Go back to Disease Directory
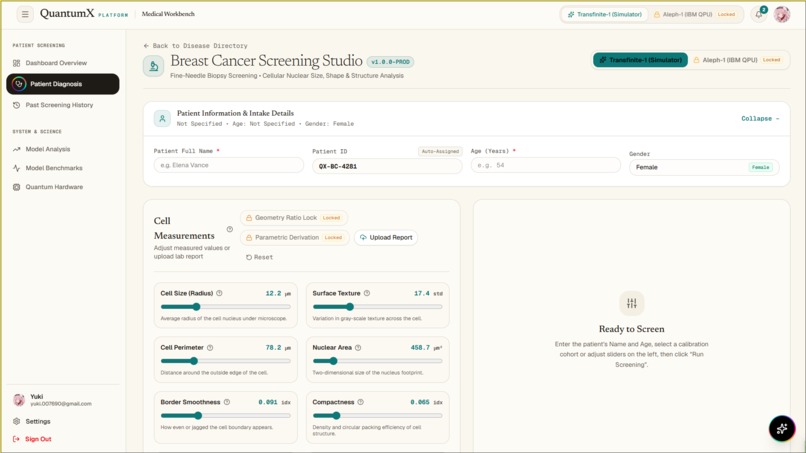Viewport: 806px width, 453px height. (195, 46)
